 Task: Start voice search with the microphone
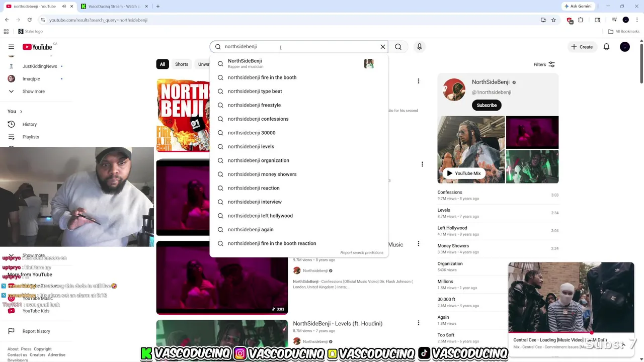coord(420,47)
